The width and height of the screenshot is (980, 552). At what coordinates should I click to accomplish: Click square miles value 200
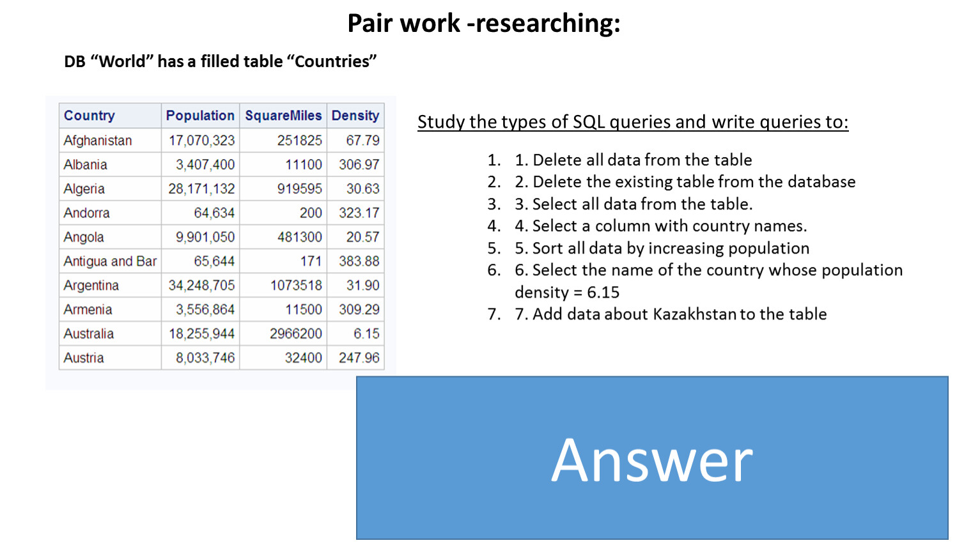311,213
